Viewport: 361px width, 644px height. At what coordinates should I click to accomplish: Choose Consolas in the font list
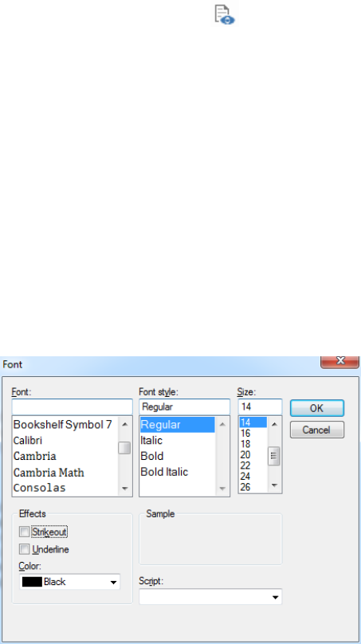click(39, 488)
